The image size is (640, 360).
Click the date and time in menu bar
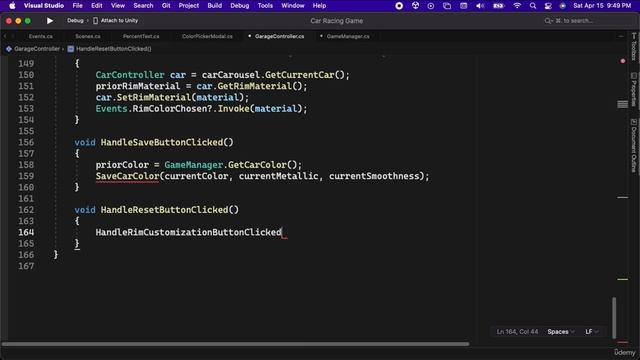point(602,6)
